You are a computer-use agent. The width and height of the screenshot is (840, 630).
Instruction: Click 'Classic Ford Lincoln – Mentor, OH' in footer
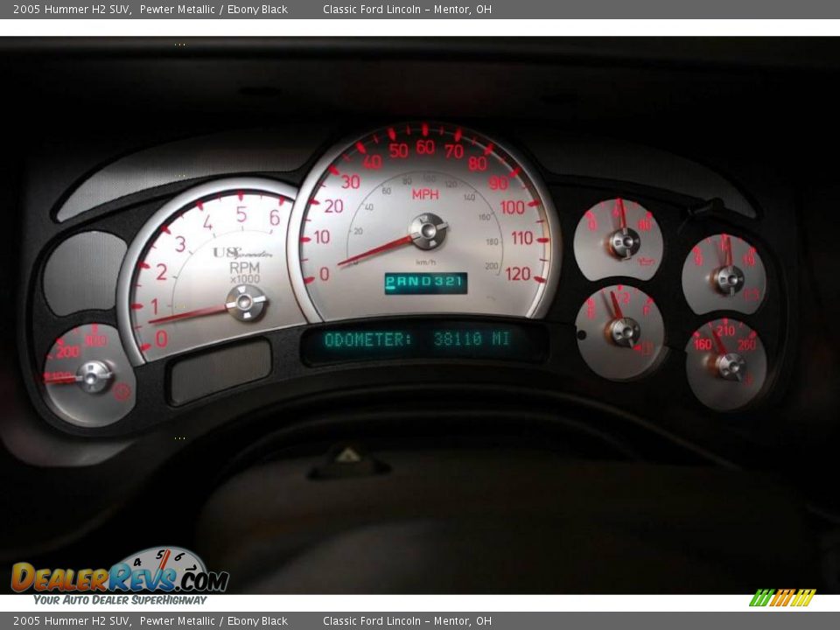coord(407,621)
